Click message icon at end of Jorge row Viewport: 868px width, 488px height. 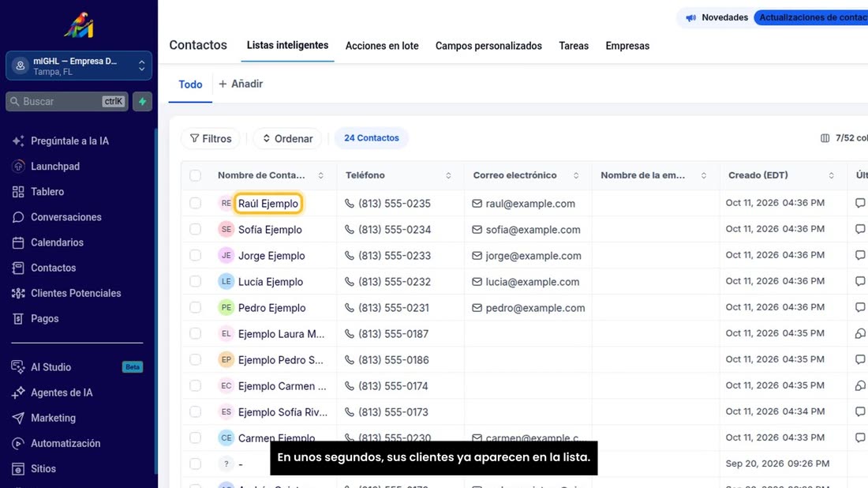[x=859, y=255]
